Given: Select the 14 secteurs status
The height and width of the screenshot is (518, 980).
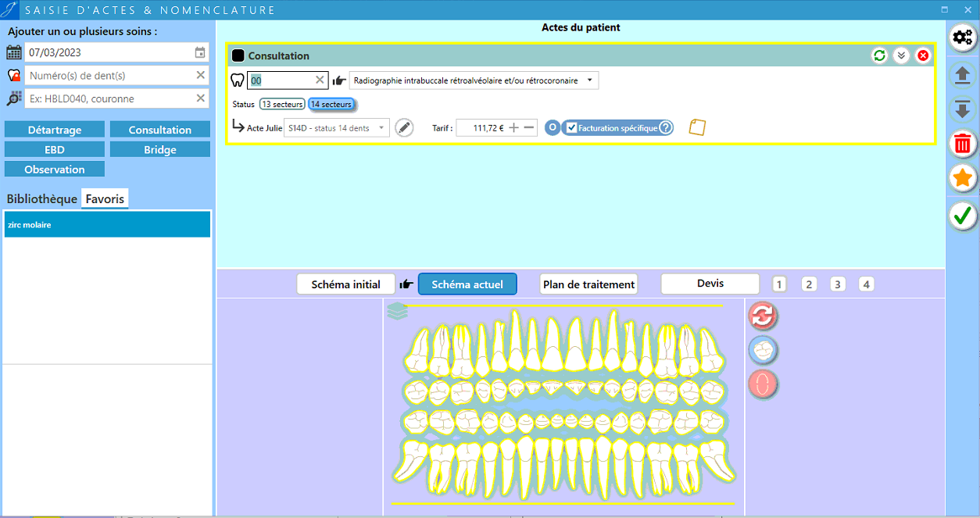Looking at the screenshot, I should click(x=331, y=104).
